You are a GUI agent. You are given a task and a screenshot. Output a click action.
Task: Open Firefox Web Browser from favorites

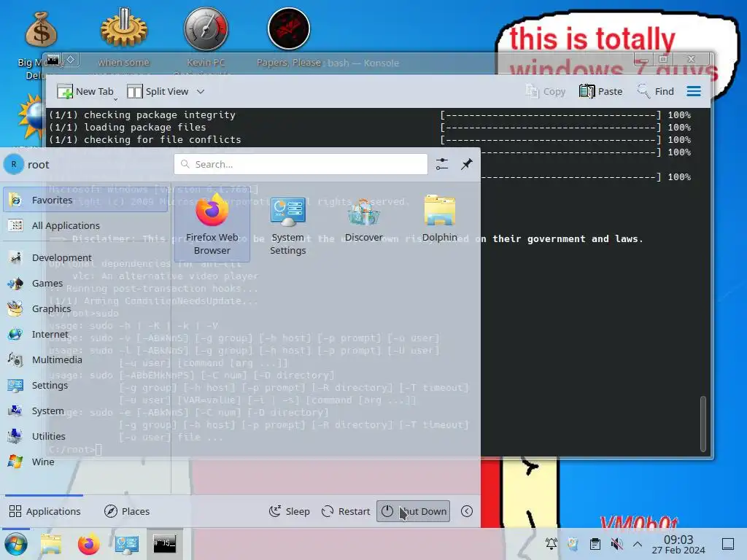[x=212, y=225]
